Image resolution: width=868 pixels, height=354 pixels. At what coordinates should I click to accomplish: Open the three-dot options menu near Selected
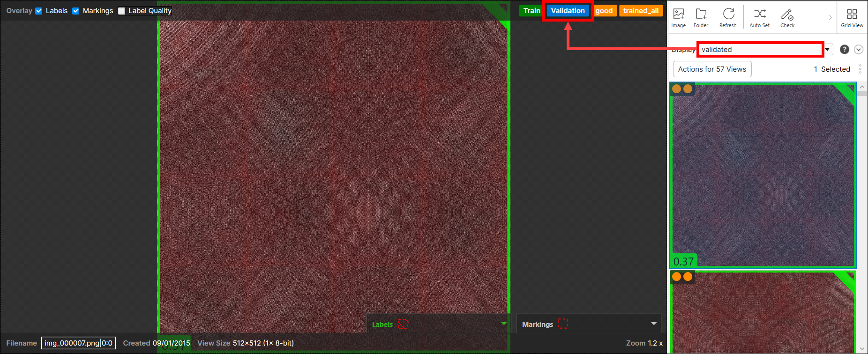click(x=860, y=69)
